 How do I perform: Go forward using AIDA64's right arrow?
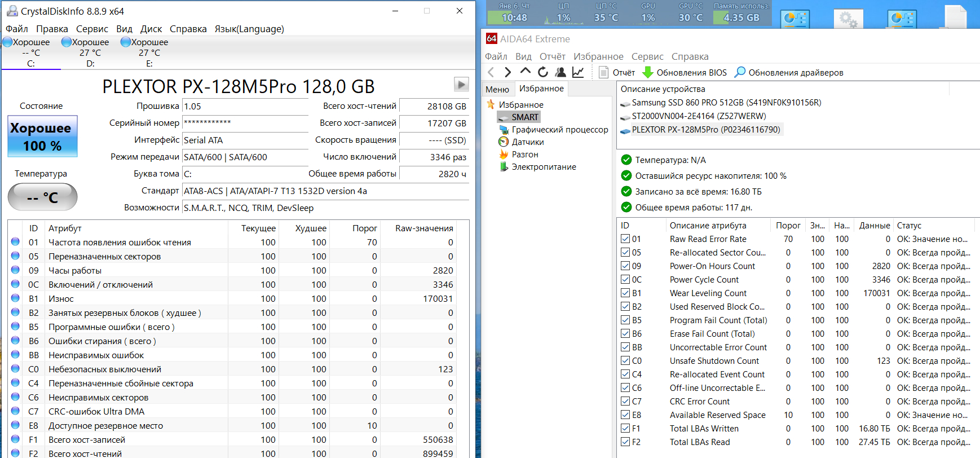coord(507,72)
